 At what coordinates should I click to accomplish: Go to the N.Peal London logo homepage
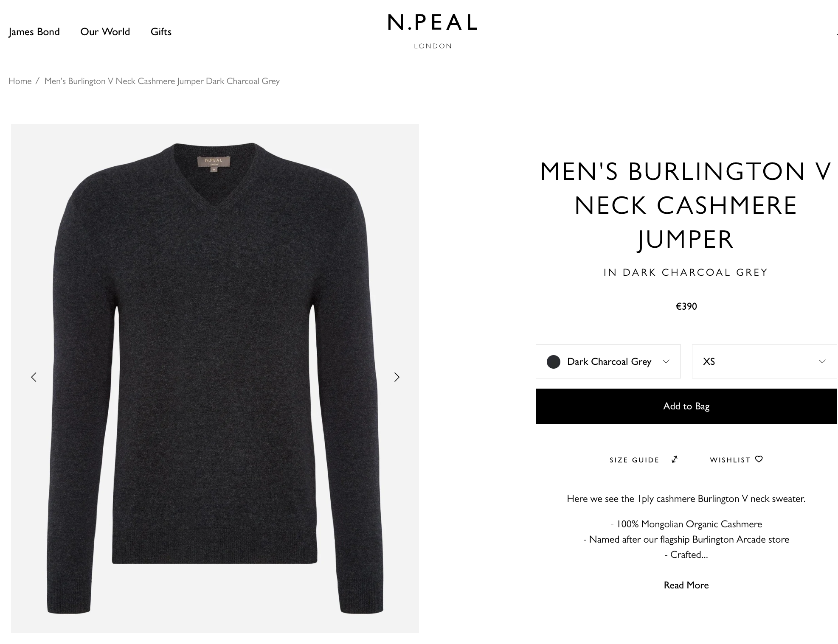click(x=433, y=31)
